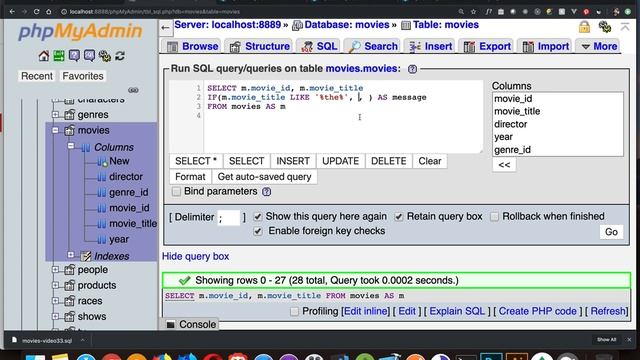
Task: Reload the navigation panel icon
Action: (x=120, y=56)
